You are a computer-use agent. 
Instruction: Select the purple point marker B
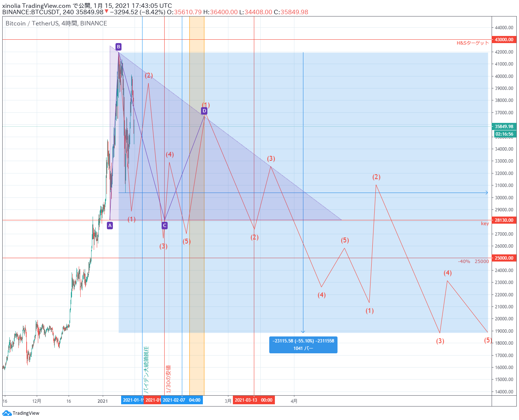(118, 47)
